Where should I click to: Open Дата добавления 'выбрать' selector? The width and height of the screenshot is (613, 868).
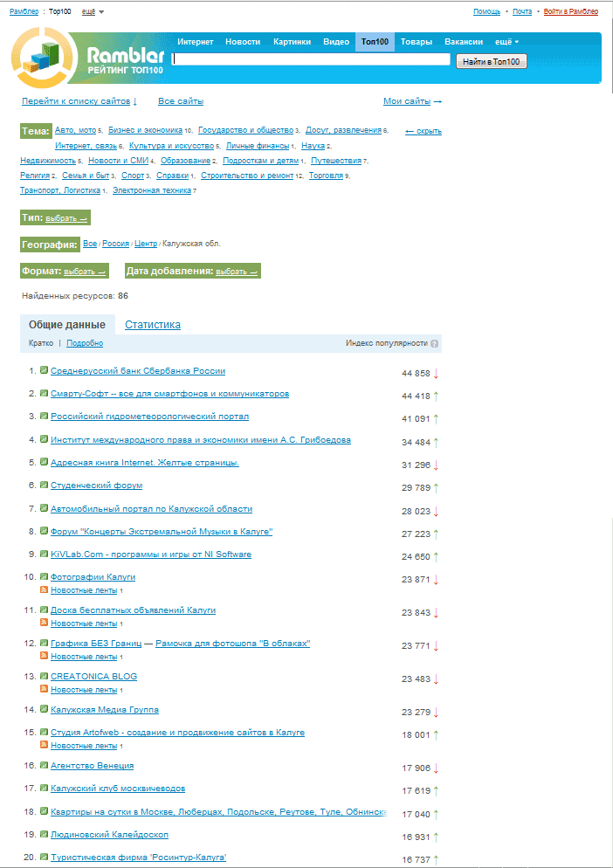(237, 272)
